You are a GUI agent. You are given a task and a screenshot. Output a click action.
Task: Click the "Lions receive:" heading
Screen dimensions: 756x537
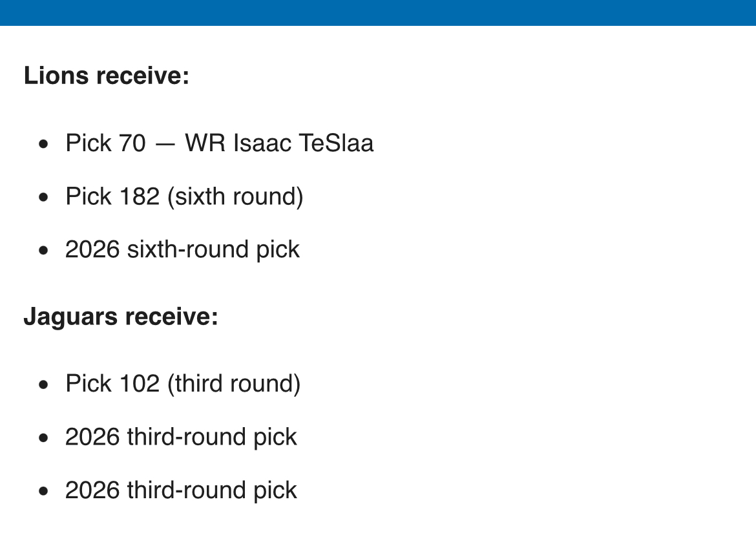(107, 76)
